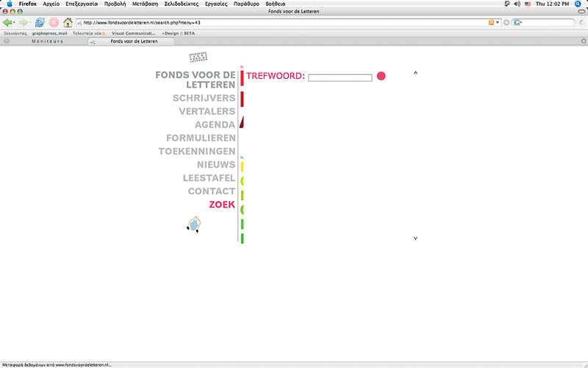This screenshot has width=588, height=368.
Task: Click the icon left of the Moniteurs tab
Action: (x=7, y=41)
